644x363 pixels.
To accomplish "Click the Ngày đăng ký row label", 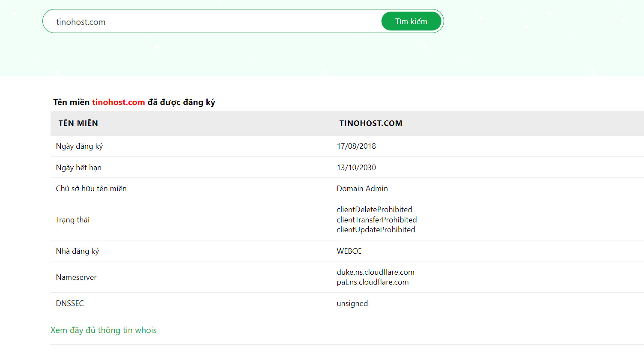I will tap(80, 146).
